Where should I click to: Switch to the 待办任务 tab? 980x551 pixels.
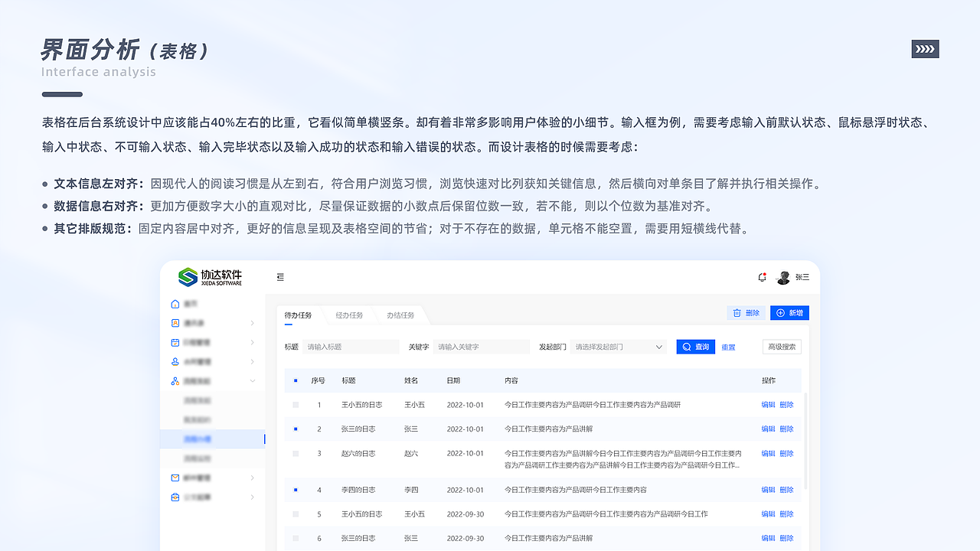point(298,315)
